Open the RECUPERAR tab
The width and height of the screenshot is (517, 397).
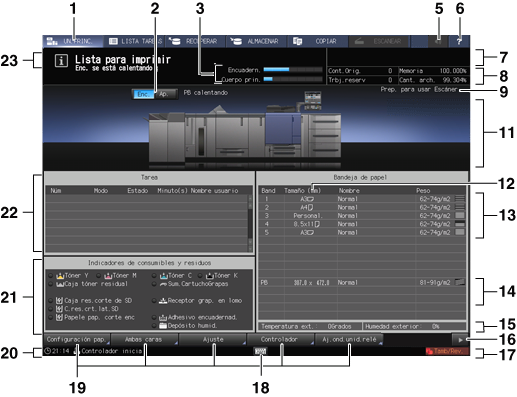pyautogui.click(x=195, y=41)
